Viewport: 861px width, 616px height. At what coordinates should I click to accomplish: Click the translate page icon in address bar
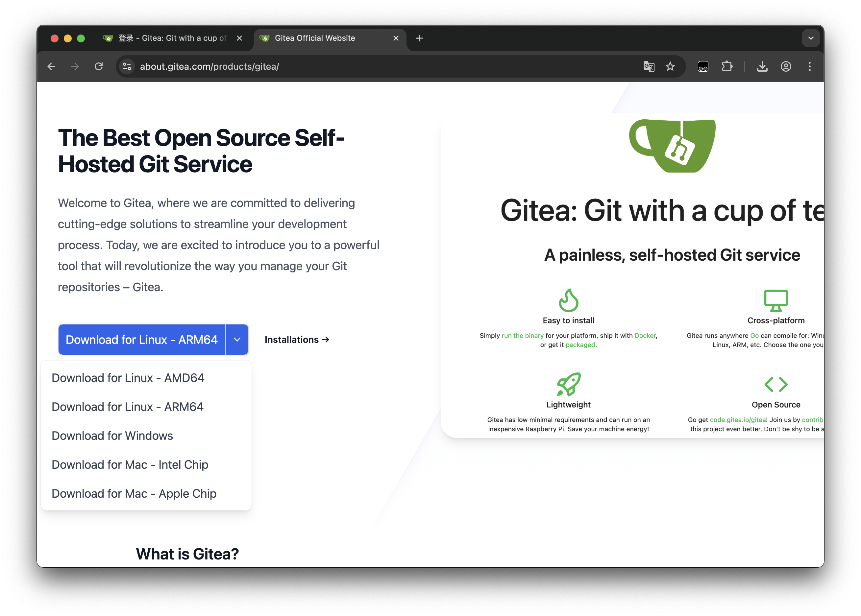point(649,66)
